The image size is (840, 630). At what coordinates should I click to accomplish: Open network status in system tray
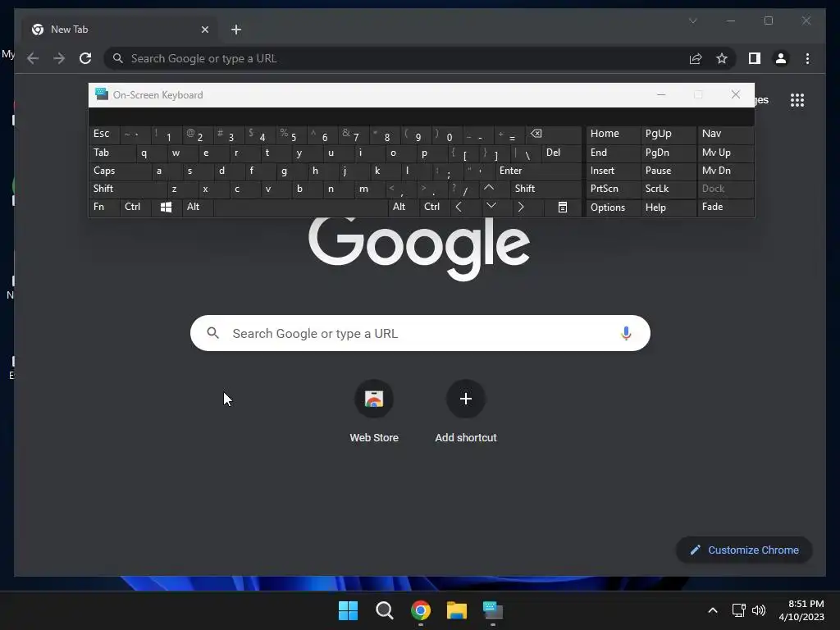click(x=739, y=610)
